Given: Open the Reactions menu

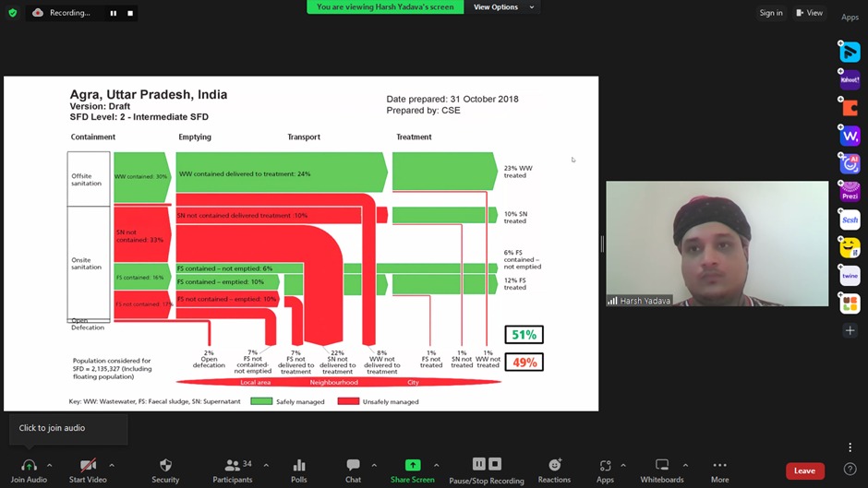Looking at the screenshot, I should coord(554,470).
